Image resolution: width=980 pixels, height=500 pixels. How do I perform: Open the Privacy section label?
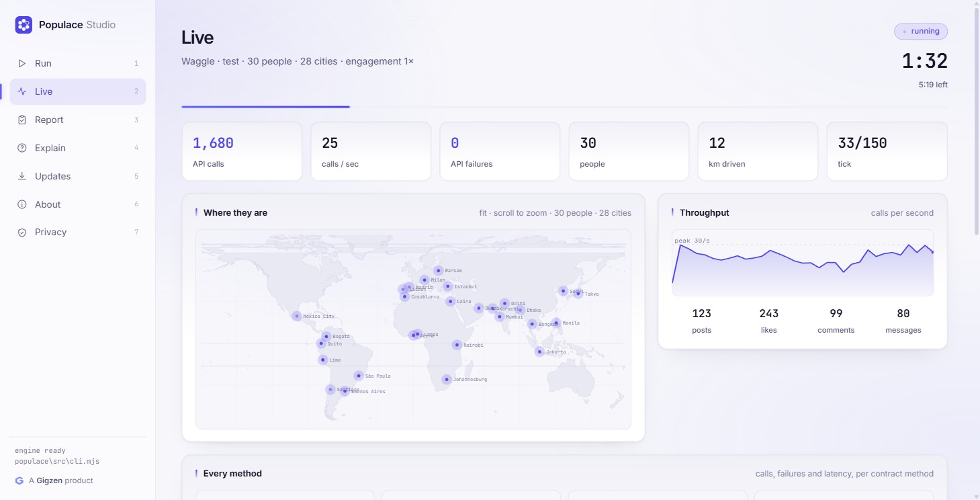tap(50, 232)
